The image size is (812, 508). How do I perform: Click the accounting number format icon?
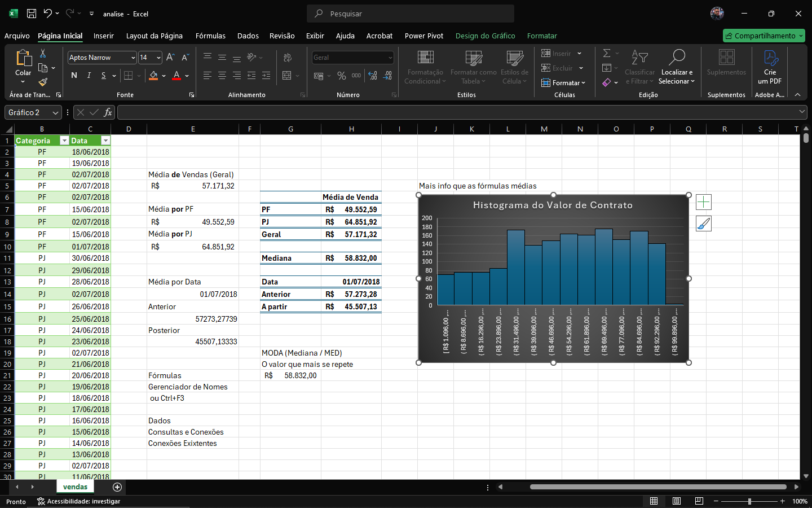pos(319,76)
